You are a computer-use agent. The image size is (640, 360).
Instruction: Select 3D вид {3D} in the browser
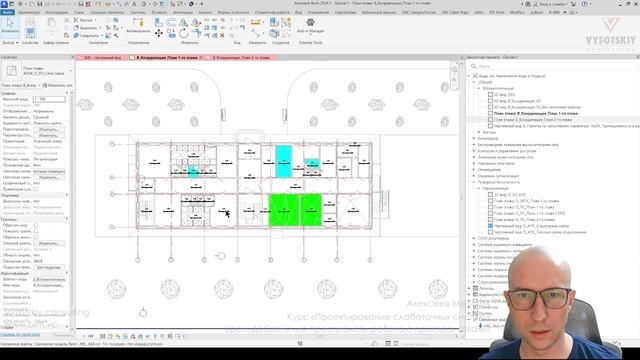504,94
